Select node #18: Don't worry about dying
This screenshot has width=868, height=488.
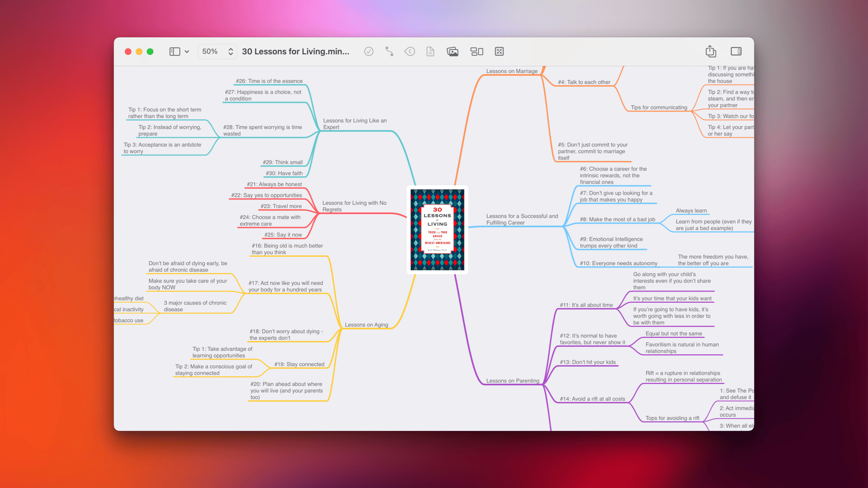pyautogui.click(x=286, y=335)
